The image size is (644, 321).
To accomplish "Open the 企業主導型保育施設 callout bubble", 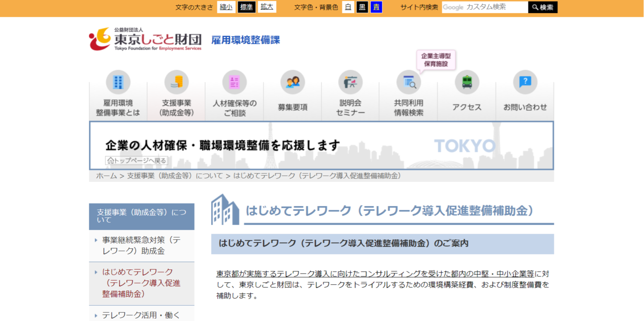I will 435,60.
